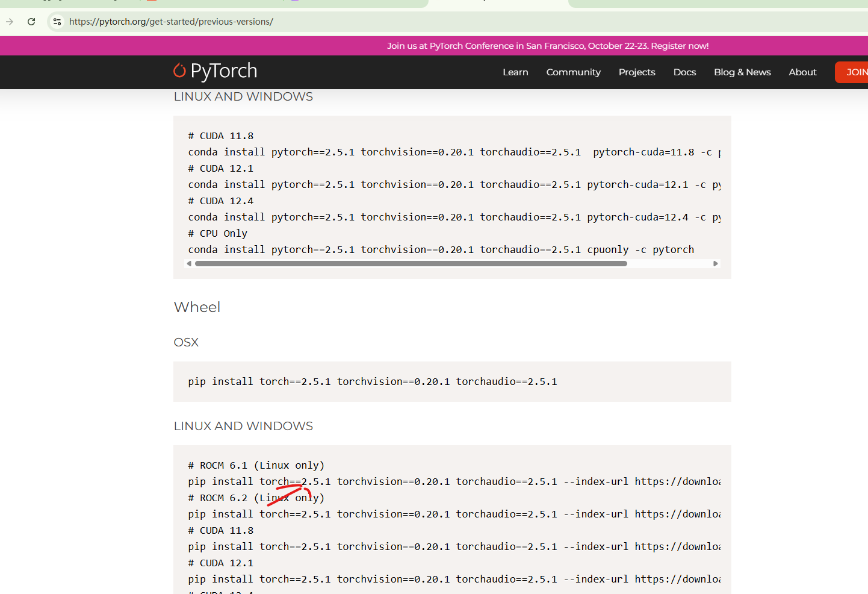Click pip install line under Wheel CUDA 11.8
The height and width of the screenshot is (594, 868).
click(x=454, y=547)
